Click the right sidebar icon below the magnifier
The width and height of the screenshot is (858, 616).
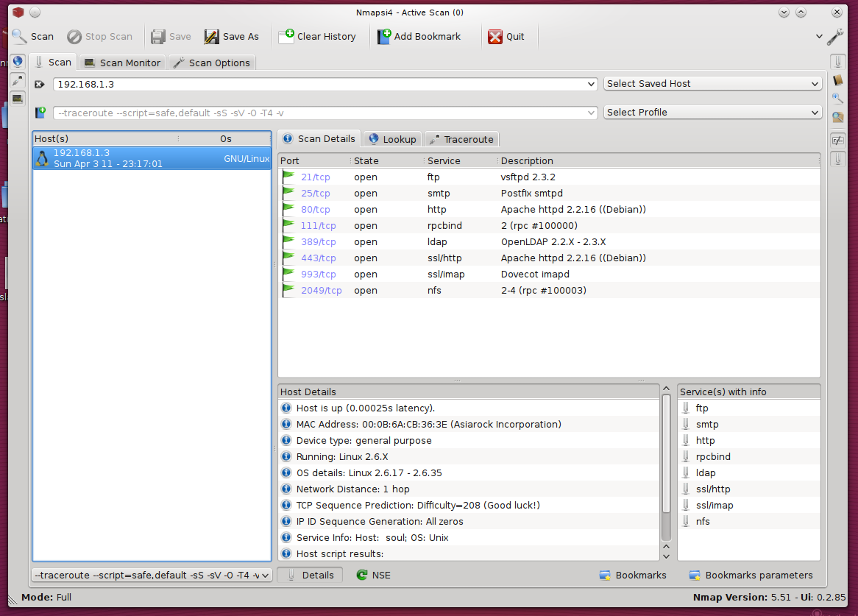coord(837,117)
